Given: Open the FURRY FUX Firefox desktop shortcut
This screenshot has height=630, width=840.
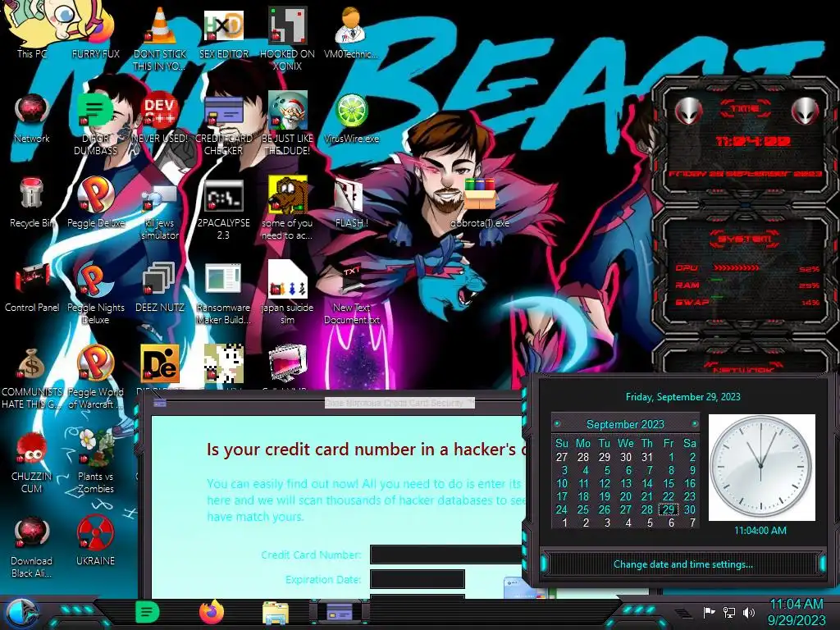Looking at the screenshot, I should point(95,32).
